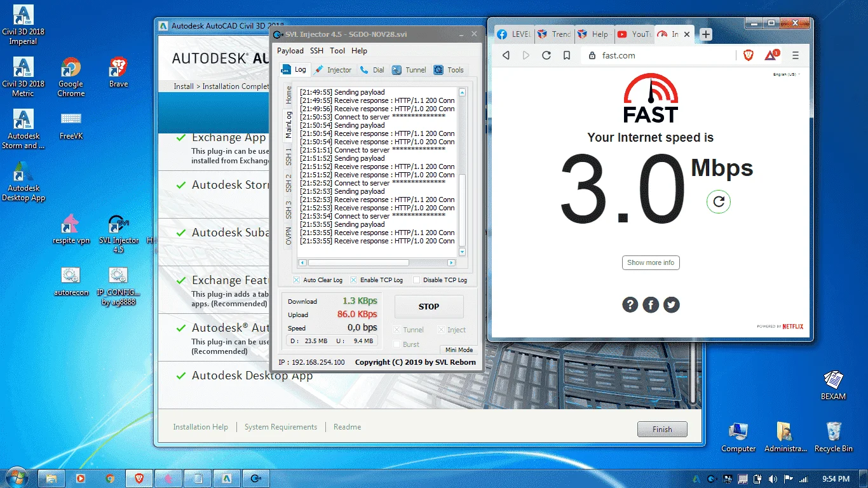Select the Home vertical tab
Screen dimensions: 868x488
click(x=288, y=95)
